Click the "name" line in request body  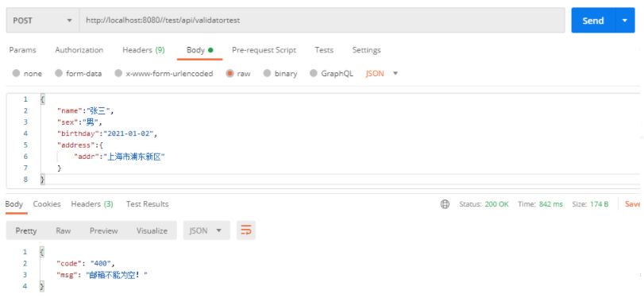click(85, 110)
